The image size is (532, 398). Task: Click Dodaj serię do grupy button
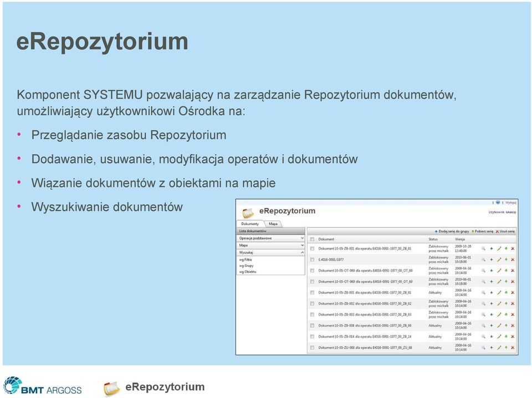click(x=452, y=231)
